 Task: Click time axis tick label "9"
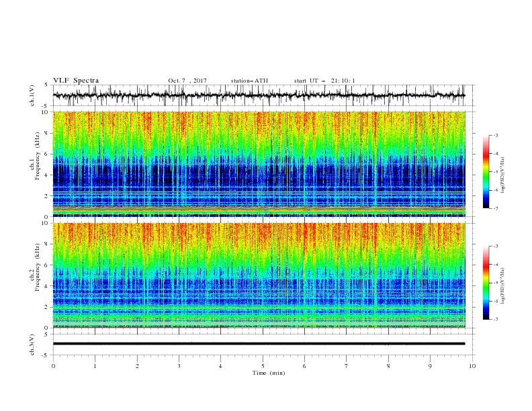431,366
